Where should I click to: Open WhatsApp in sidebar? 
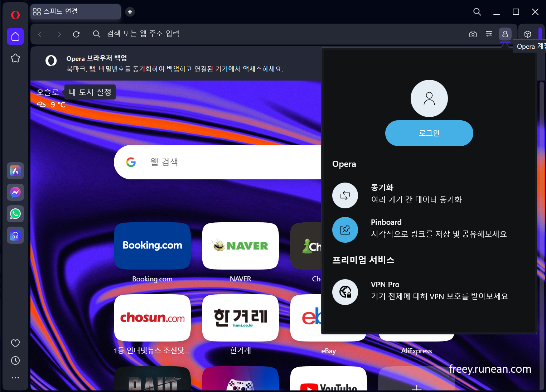click(15, 214)
